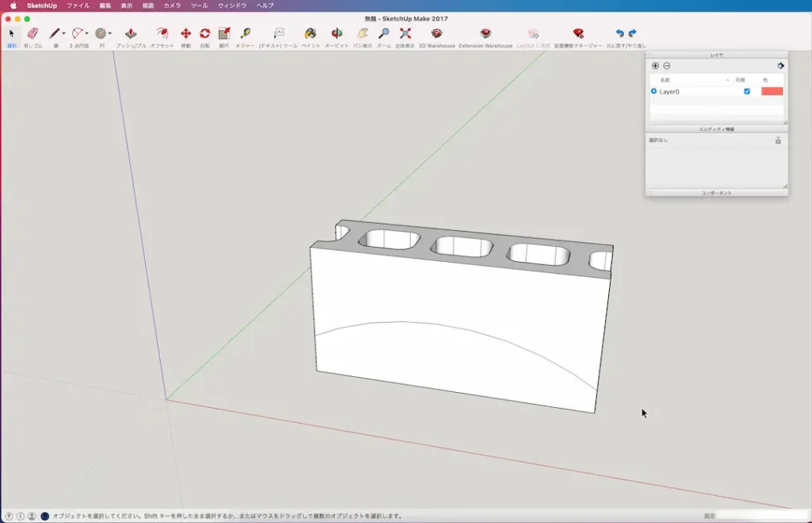Activate the Text tool icon
This screenshot has height=523, width=812.
point(278,33)
